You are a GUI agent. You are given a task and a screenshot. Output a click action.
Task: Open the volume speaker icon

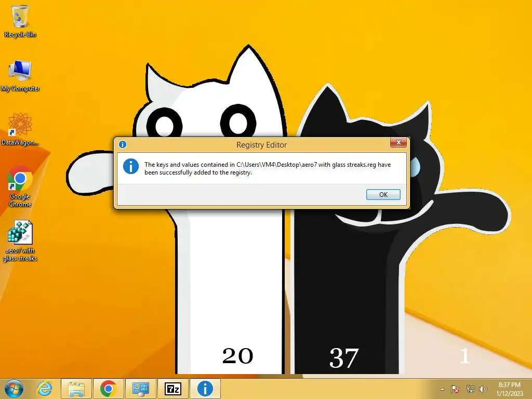pos(483,389)
